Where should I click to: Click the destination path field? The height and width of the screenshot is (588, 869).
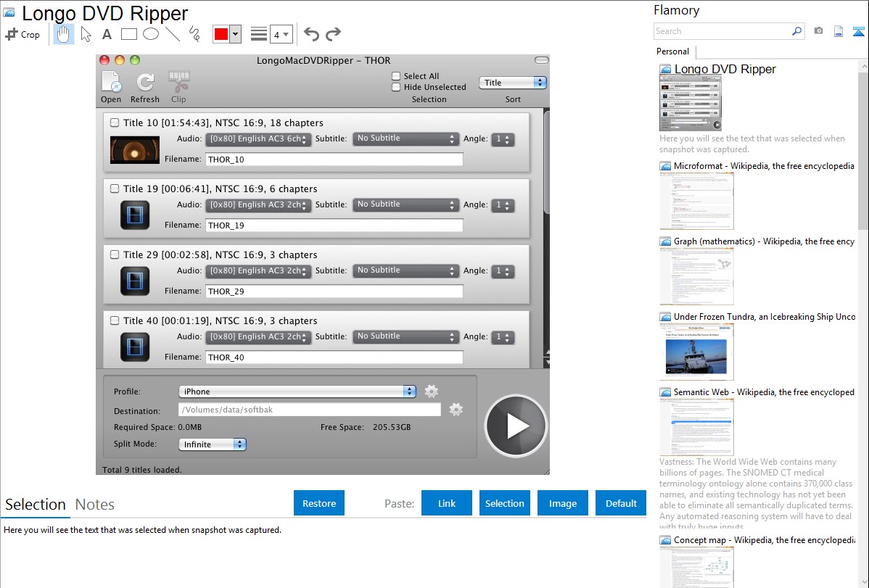click(310, 410)
